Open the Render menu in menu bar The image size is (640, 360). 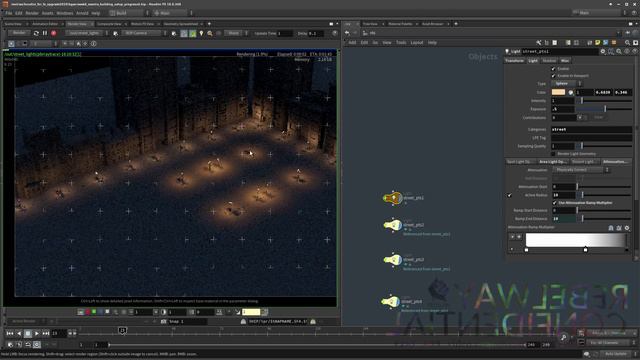tap(32, 13)
